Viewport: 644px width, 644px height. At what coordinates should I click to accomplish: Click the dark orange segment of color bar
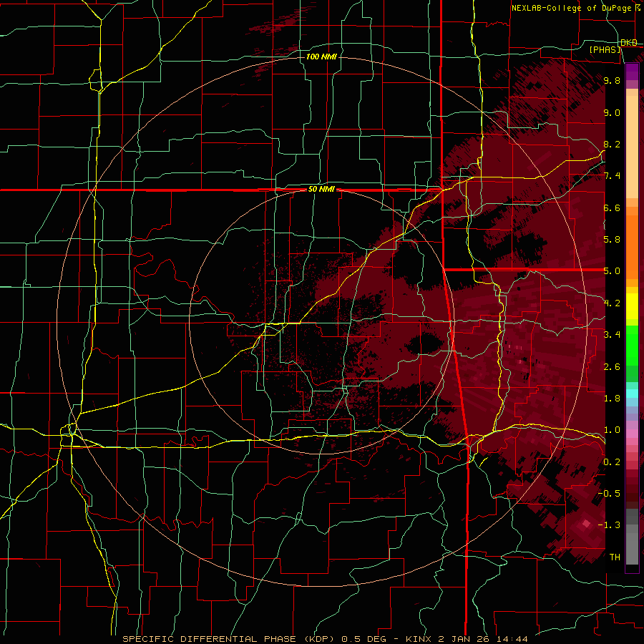tap(632, 246)
